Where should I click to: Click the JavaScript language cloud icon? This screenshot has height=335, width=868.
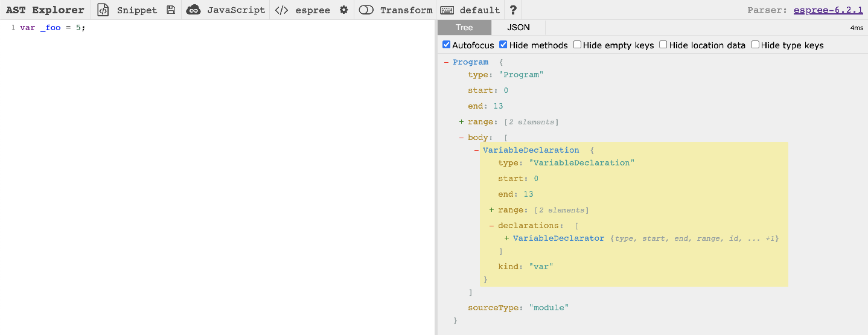[193, 10]
